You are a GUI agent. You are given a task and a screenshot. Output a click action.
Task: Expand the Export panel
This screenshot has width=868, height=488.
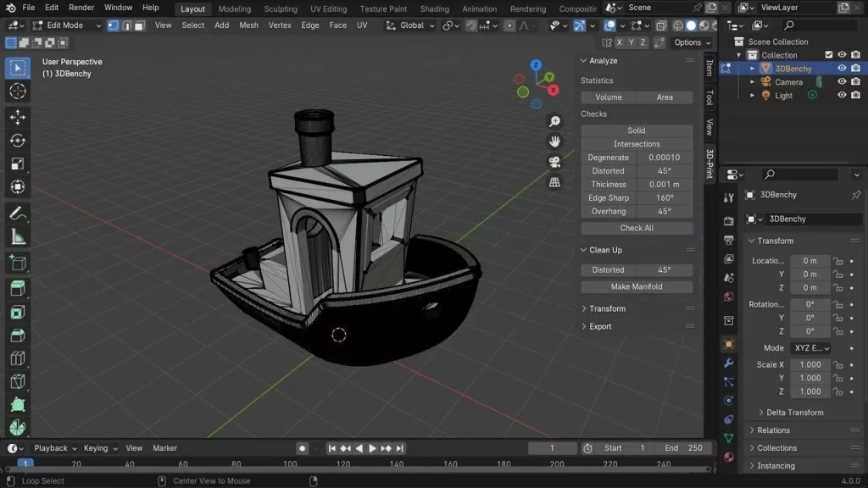[600, 326]
